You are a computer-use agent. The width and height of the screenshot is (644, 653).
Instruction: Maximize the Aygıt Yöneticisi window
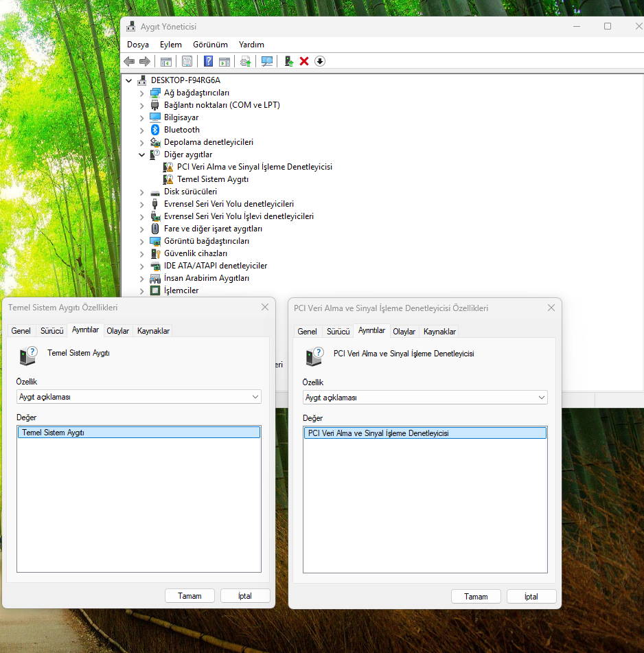pyautogui.click(x=608, y=26)
